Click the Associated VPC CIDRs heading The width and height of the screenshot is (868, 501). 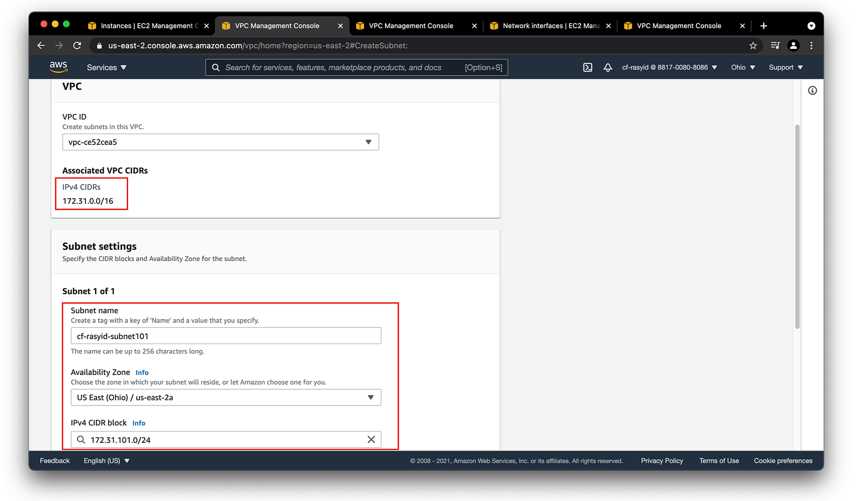tap(105, 170)
